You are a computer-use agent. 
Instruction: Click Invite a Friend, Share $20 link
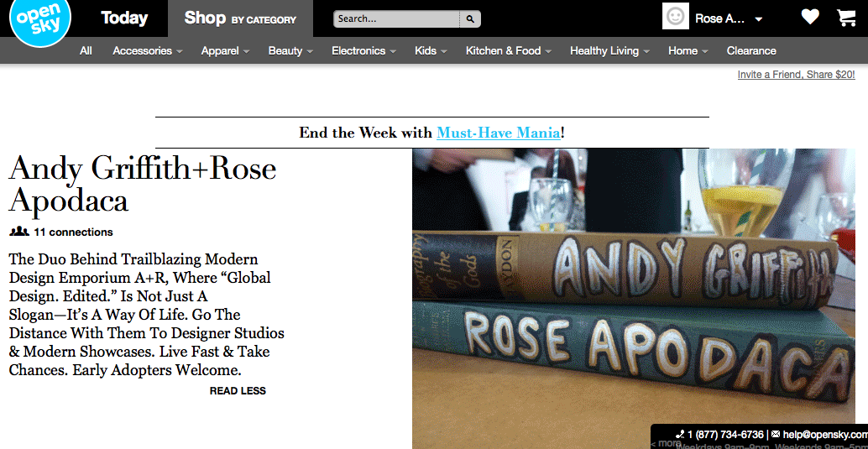pyautogui.click(x=796, y=75)
